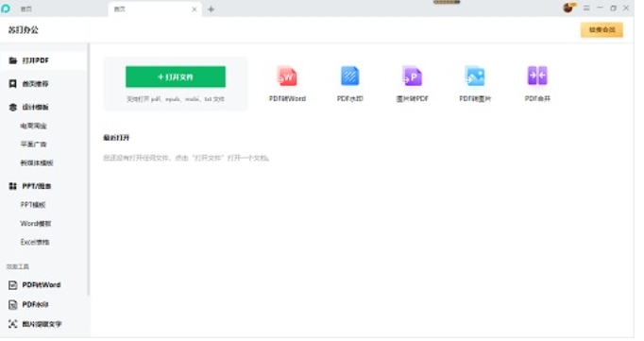Screen dimensions: 644x341
Task: Click the text recognition icon at sidebar bottom
Action: [x=12, y=324]
